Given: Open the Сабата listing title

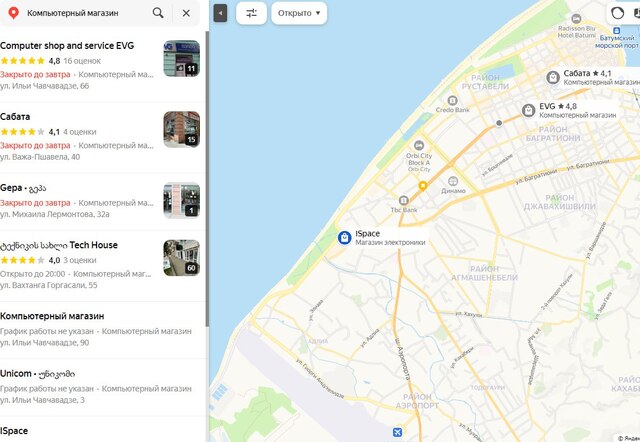Looking at the screenshot, I should coord(15,117).
